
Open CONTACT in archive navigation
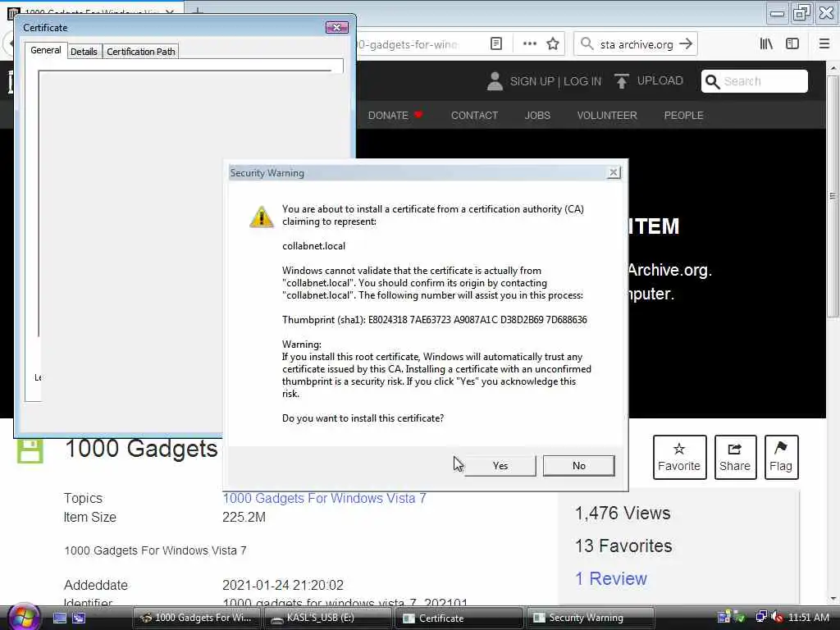[x=474, y=115]
